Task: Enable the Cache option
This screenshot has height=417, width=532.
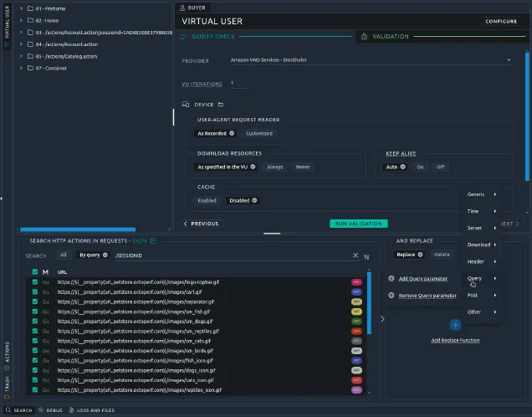Action: [207, 201]
